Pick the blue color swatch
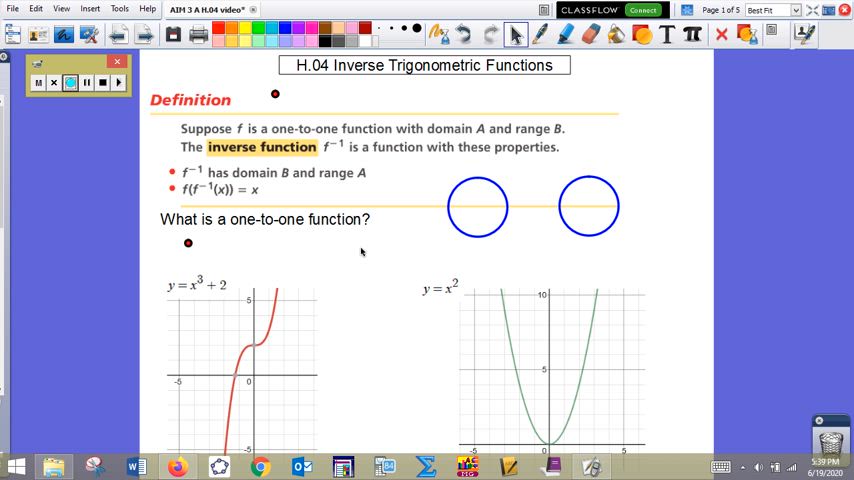This screenshot has height=480, width=854. (x=285, y=28)
